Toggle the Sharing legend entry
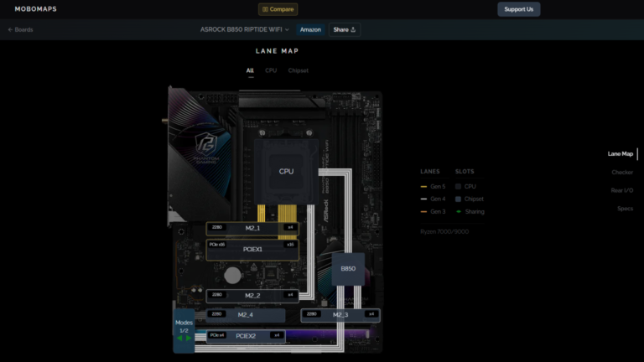644x362 pixels. 470,212
